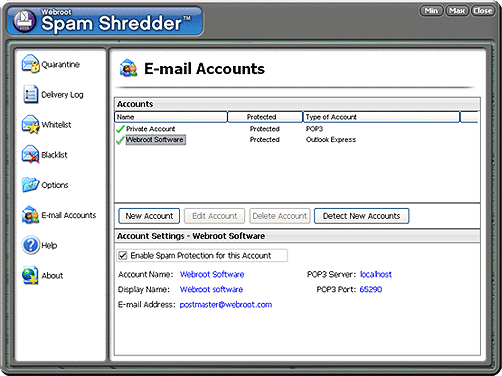Screen dimensions: 502x376
Task: Click the Delete Account button
Action: pos(280,216)
